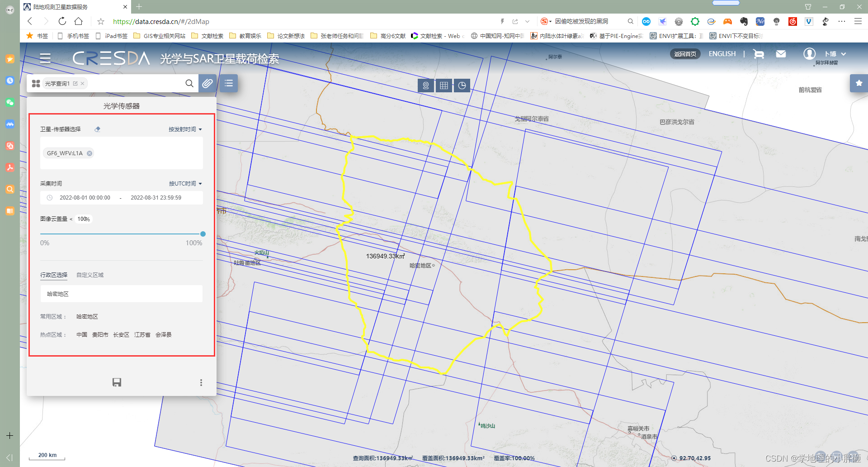
Task: Bookmark this page with the star icon
Action: click(101, 21)
